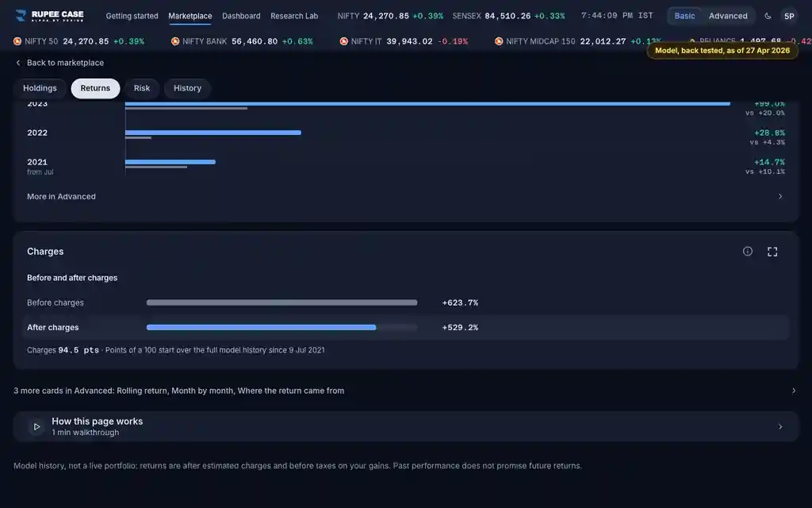This screenshot has height=508, width=812.
Task: Toggle dark mode moon icon
Action: pos(768,16)
